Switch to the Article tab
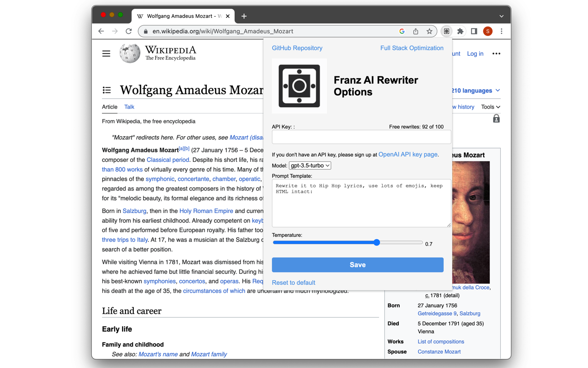The width and height of the screenshot is (588, 368). 110,107
